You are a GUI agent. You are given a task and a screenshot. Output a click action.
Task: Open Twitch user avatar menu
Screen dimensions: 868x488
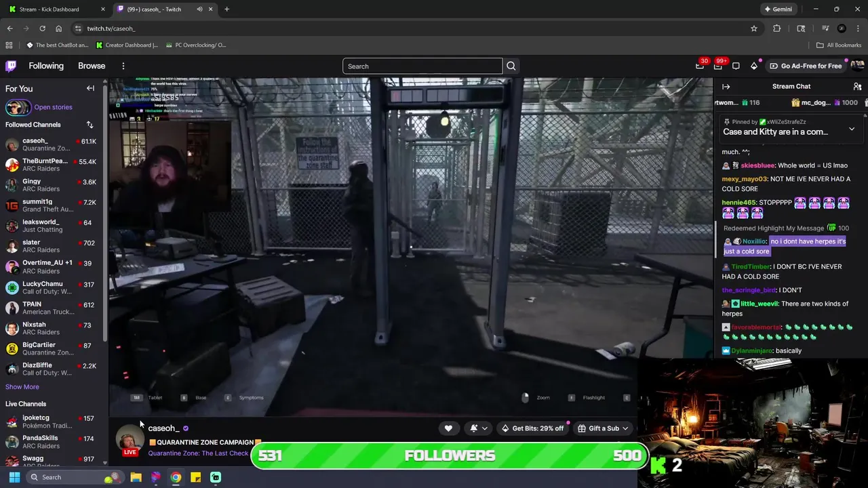(x=857, y=66)
